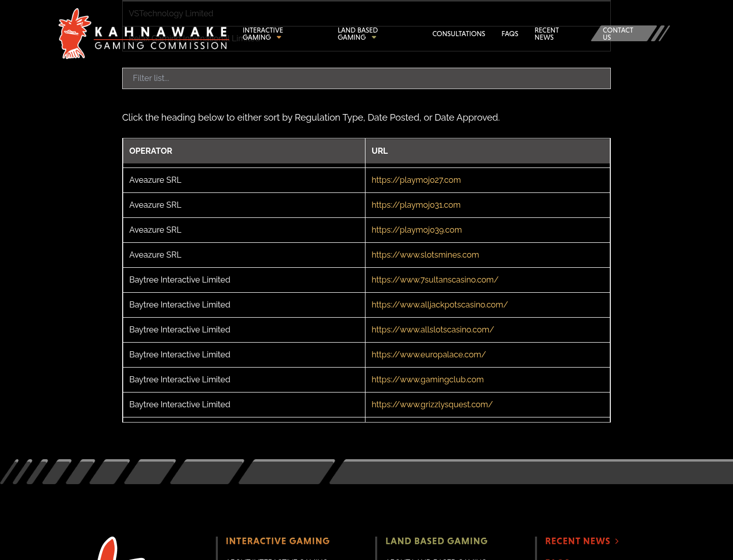Select Baytree Interactive Limited beside gamingclub.com

click(244, 380)
